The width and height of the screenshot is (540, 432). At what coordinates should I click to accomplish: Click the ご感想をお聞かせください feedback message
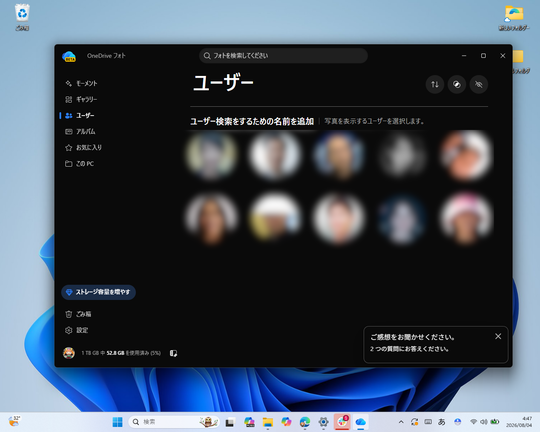412,337
